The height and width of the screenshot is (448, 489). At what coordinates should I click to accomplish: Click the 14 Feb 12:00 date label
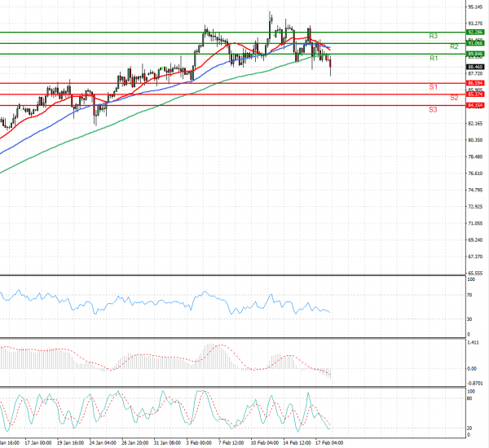pyautogui.click(x=297, y=442)
